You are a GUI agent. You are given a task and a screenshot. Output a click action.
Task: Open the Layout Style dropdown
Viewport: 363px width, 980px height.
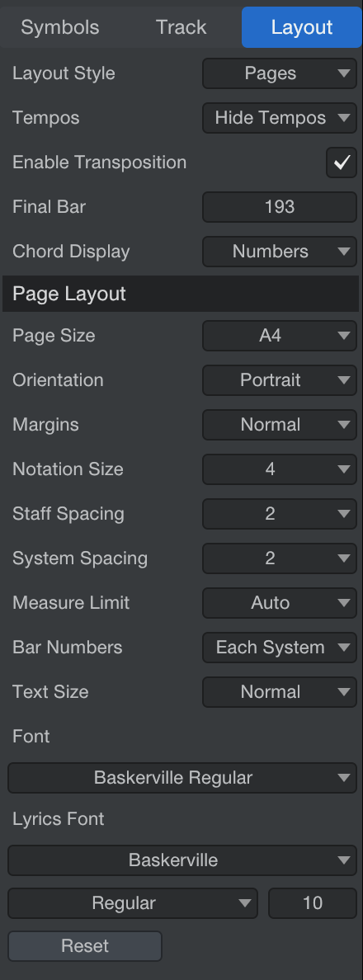coord(280,73)
